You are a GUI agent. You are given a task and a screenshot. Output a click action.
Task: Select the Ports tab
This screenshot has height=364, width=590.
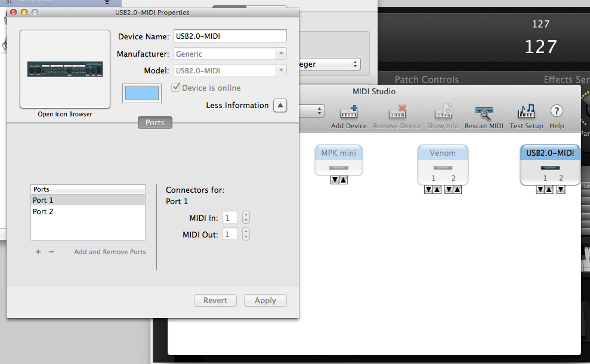tap(155, 122)
